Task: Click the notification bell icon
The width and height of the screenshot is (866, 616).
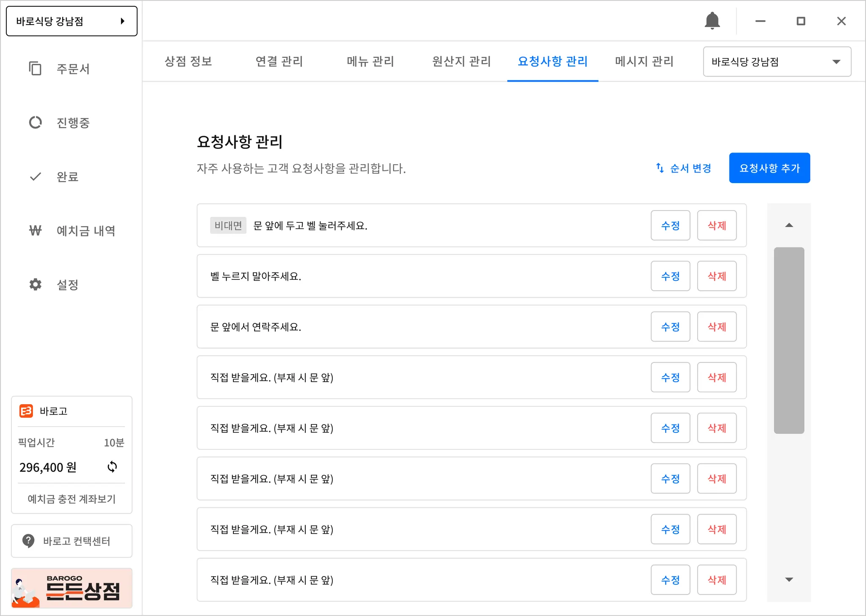Action: click(x=712, y=21)
